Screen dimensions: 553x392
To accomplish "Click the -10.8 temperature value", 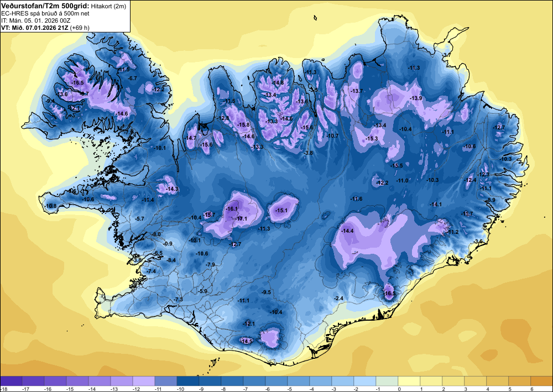I will (51, 206).
